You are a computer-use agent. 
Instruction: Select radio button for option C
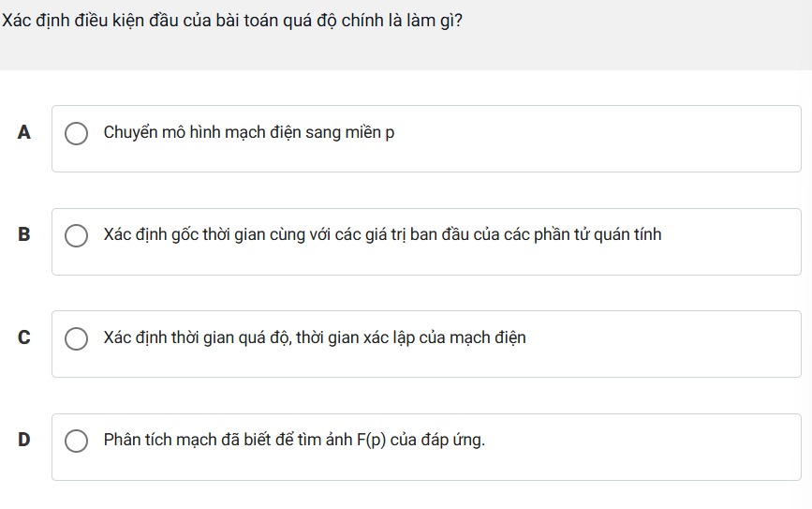click(x=76, y=338)
